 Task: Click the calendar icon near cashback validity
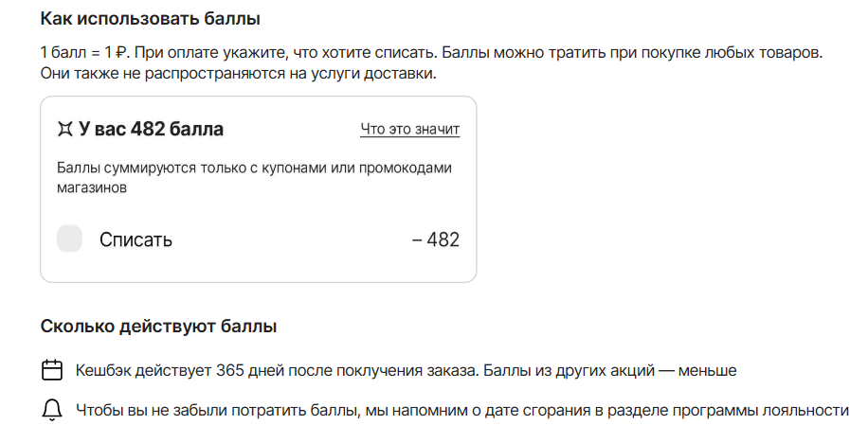(53, 370)
